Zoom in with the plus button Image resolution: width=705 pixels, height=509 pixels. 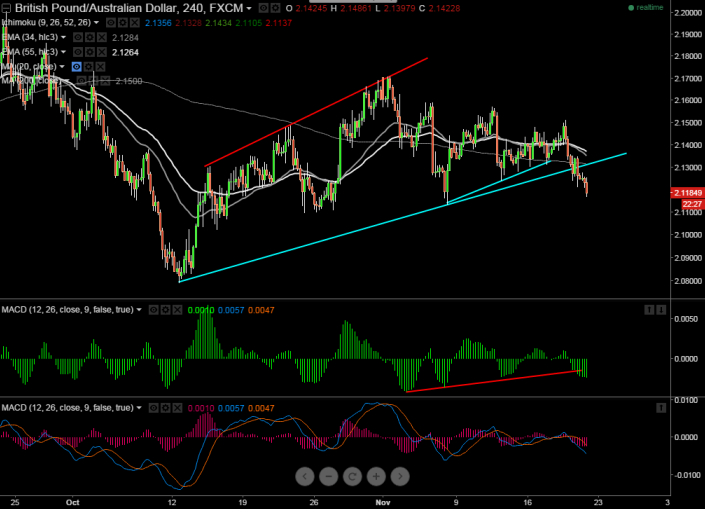pyautogui.click(x=376, y=476)
